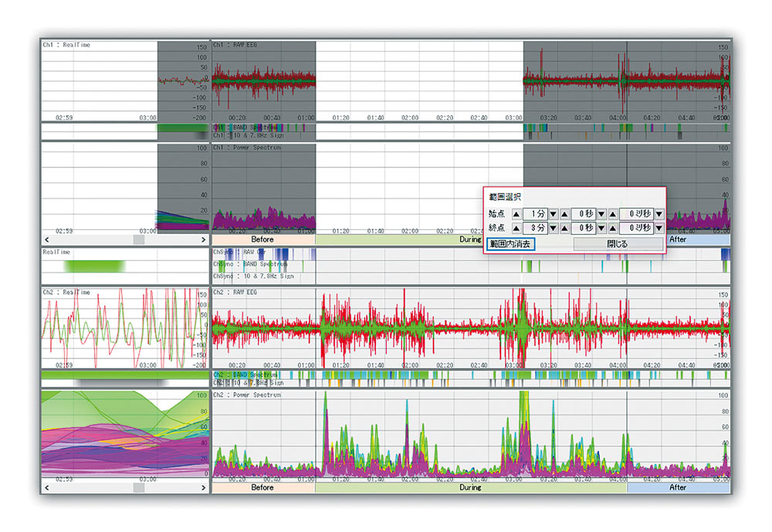
Task: Click the Ch2 realtime scrollbar thumb
Action: point(138,488)
